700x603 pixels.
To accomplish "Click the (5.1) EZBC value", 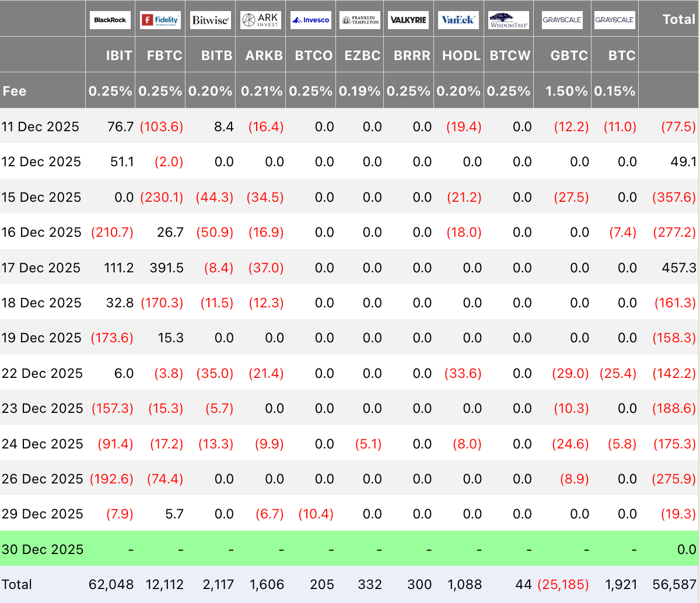I will click(369, 444).
